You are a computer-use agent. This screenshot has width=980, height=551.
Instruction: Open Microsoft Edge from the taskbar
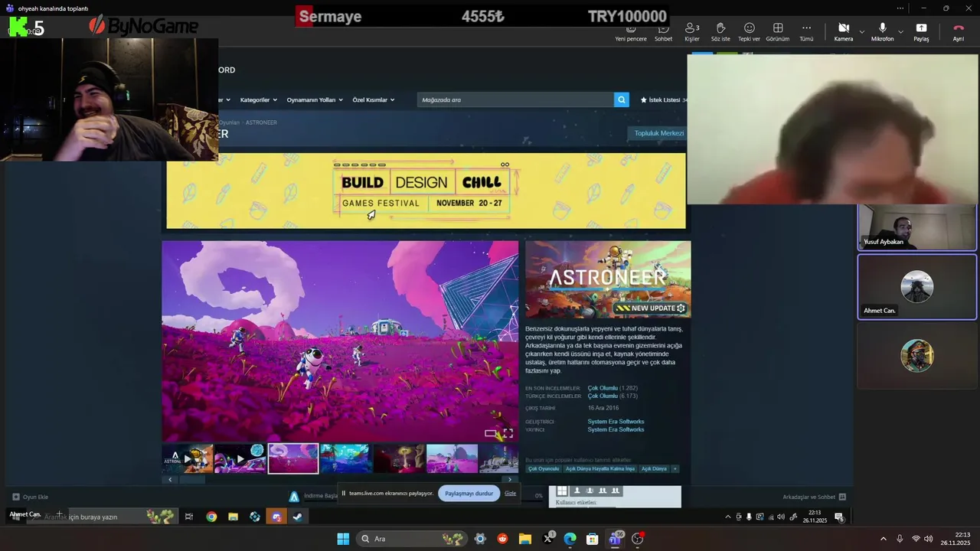570,539
